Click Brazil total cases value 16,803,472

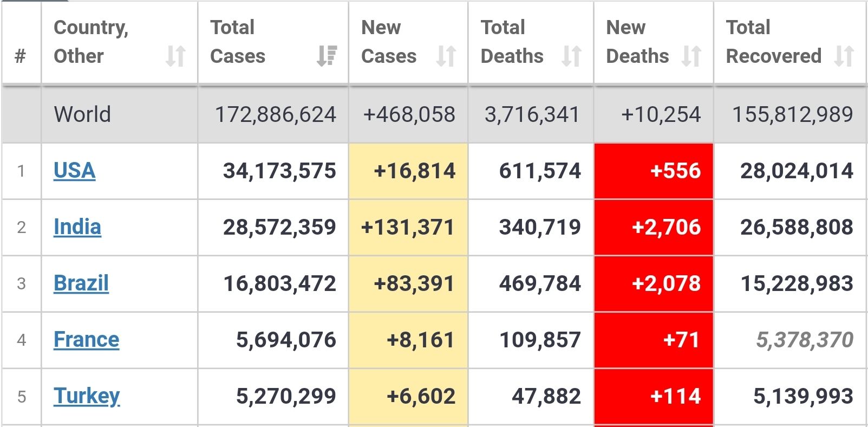pyautogui.click(x=280, y=283)
